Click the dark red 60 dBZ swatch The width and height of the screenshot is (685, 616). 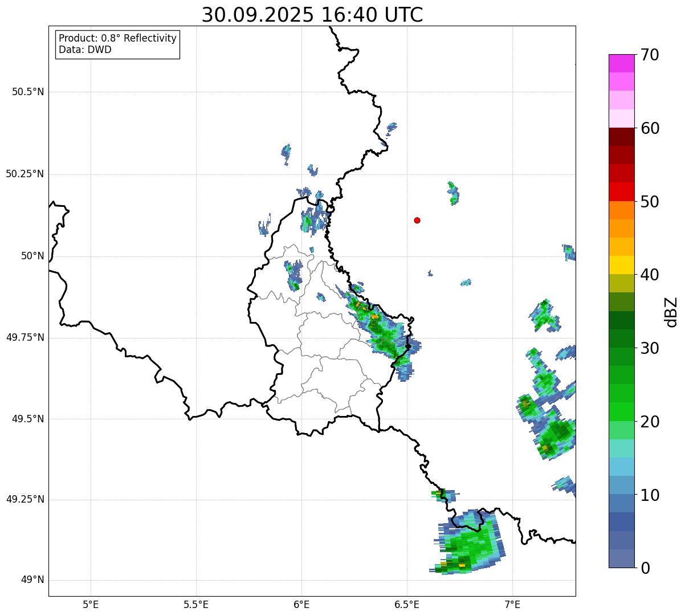626,136
